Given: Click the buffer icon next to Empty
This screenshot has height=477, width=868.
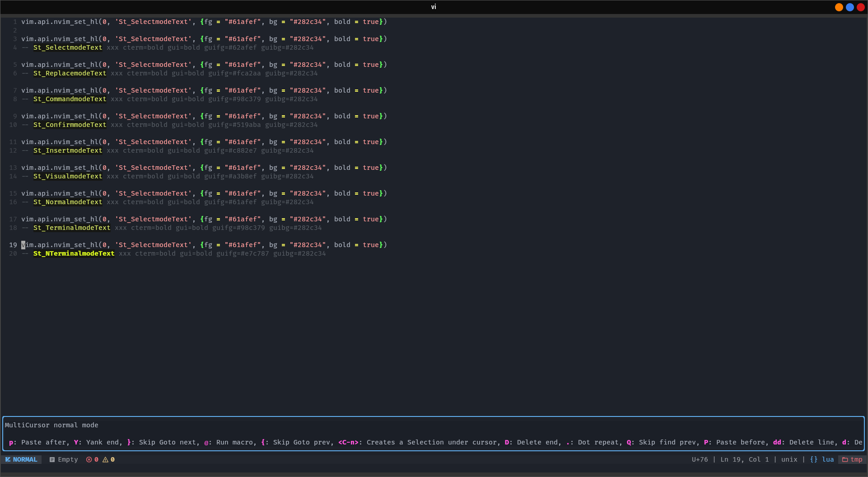Looking at the screenshot, I should pos(52,459).
